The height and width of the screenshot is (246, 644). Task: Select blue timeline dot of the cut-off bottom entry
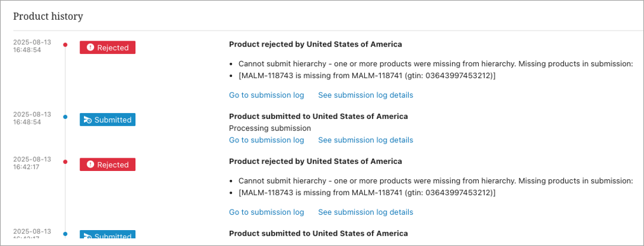65,234
